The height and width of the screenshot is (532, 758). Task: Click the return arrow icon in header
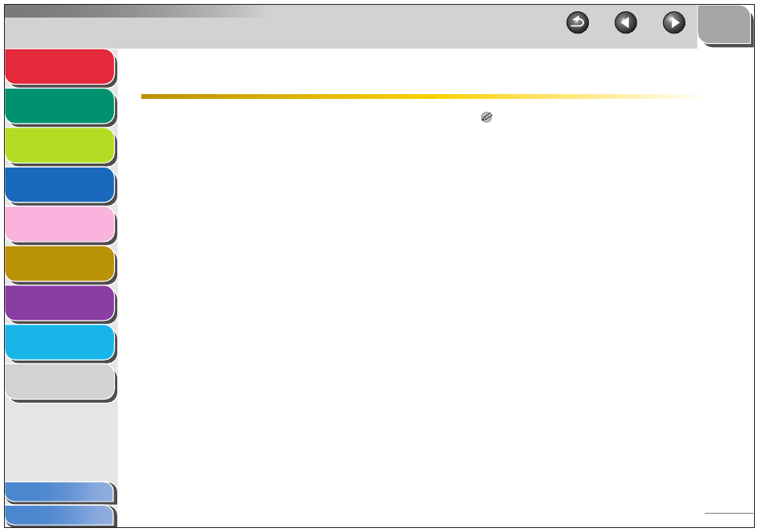[x=577, y=22]
